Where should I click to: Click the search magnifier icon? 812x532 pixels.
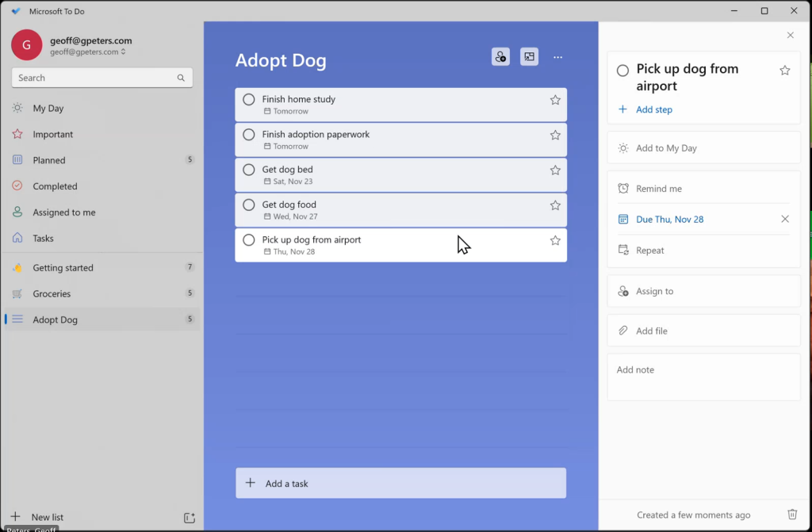(181, 78)
